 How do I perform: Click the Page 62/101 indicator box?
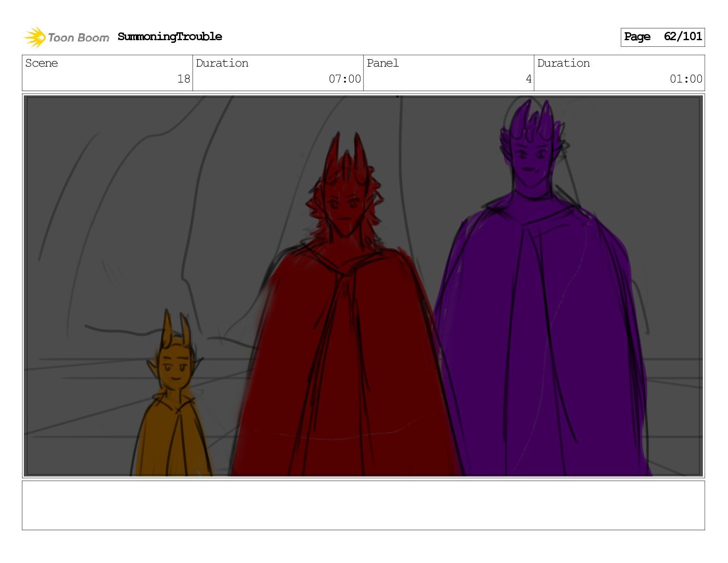(x=662, y=37)
